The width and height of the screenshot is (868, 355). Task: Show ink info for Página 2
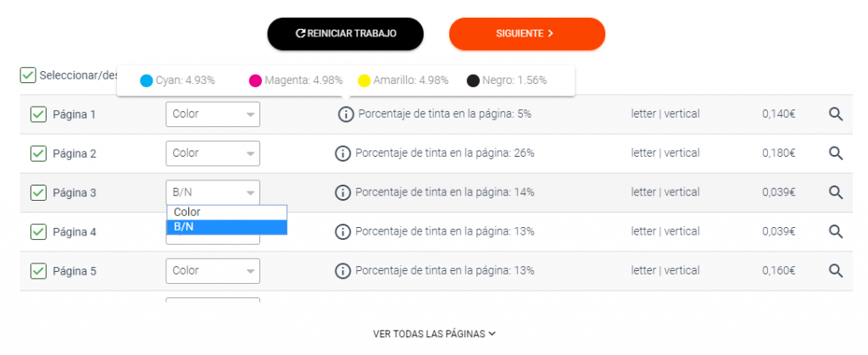coord(342,153)
